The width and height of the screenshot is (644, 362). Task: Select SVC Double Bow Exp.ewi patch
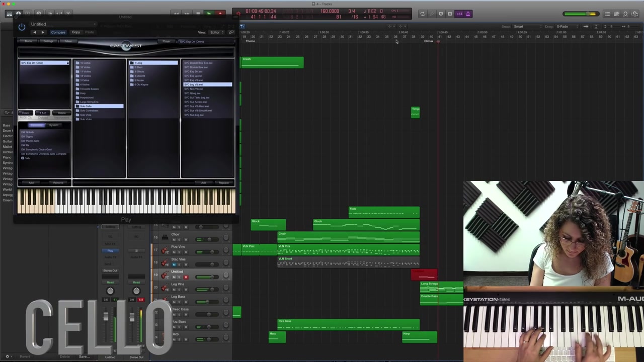coord(207,63)
